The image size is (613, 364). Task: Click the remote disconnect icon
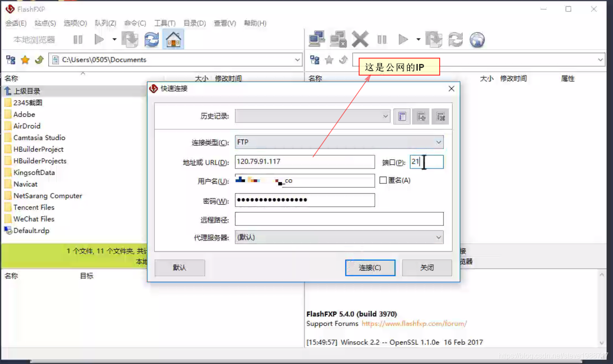point(339,40)
